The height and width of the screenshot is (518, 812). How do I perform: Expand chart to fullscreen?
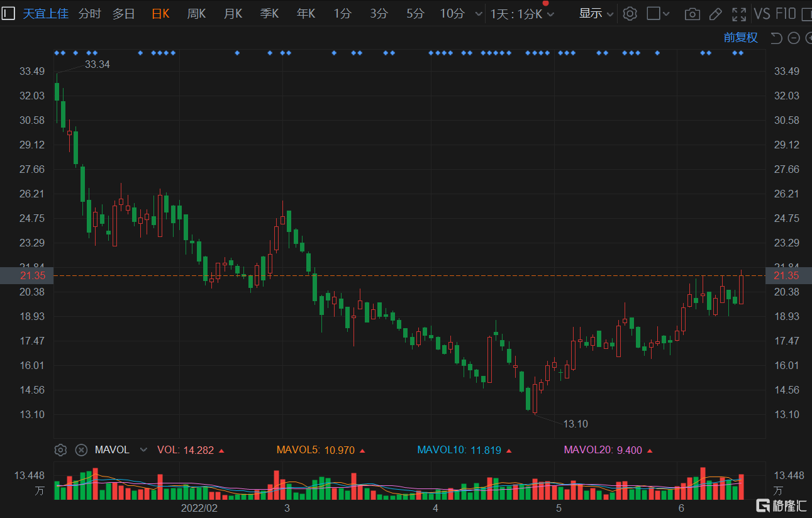pyautogui.click(x=739, y=14)
